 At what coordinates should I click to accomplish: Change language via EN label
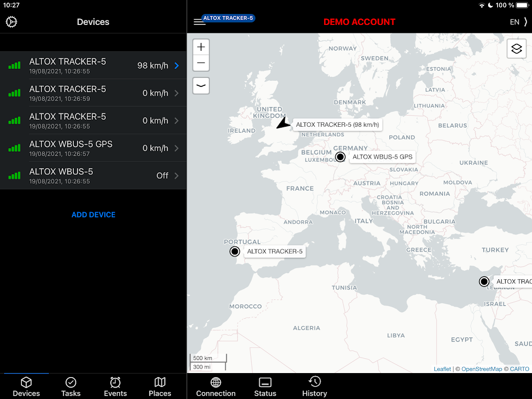[515, 22]
